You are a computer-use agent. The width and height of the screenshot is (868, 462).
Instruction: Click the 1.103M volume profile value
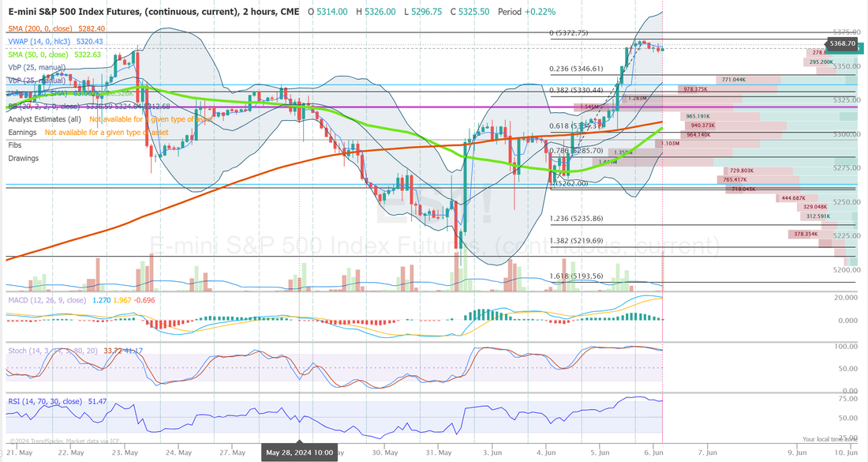[671, 144]
